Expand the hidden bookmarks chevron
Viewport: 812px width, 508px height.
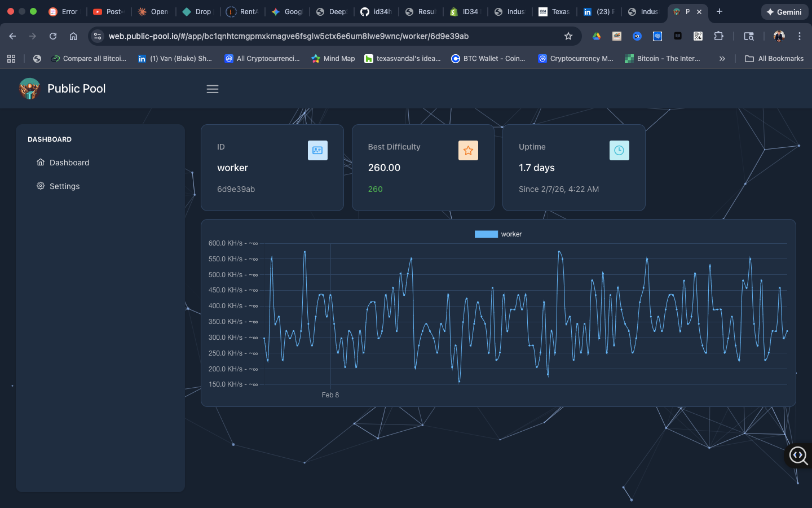(722, 59)
